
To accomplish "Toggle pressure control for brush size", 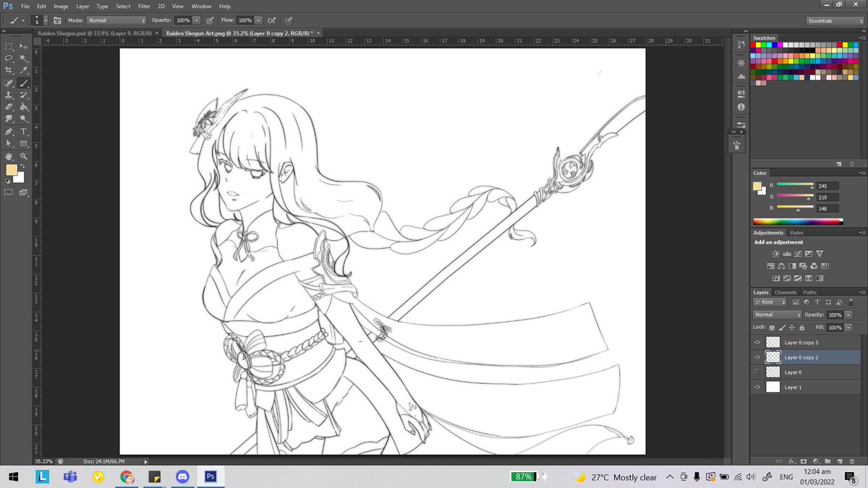I will pyautogui.click(x=288, y=21).
